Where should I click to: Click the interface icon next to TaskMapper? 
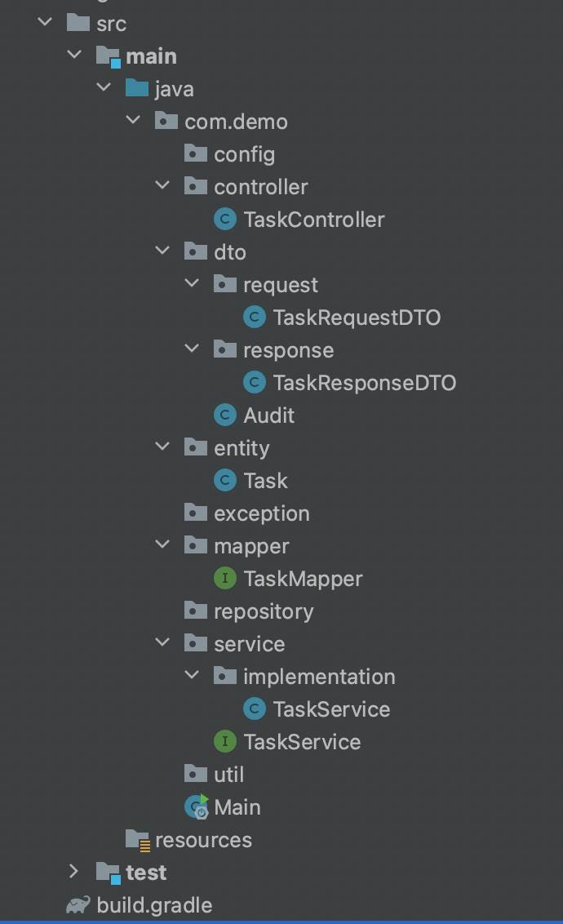[x=224, y=578]
